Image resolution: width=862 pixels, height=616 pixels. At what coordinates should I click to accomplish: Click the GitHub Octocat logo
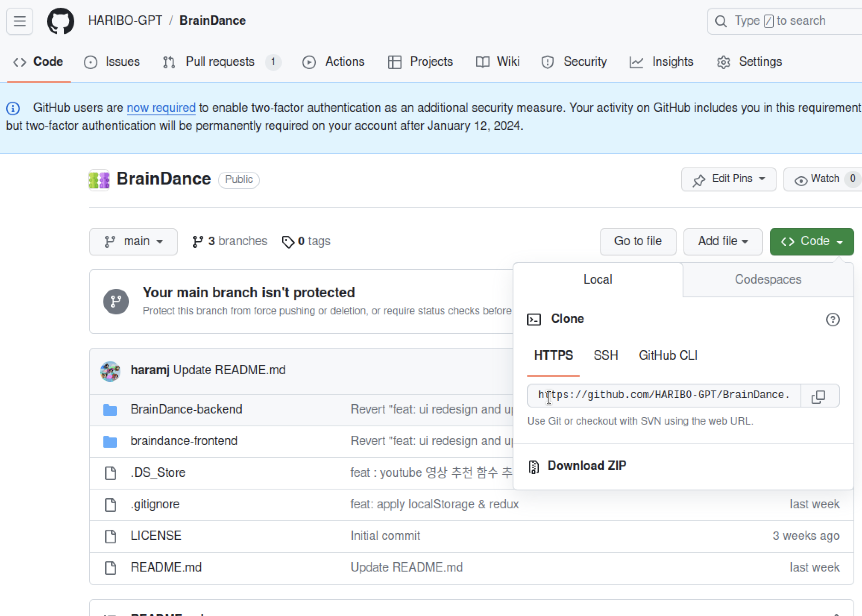[x=60, y=21]
